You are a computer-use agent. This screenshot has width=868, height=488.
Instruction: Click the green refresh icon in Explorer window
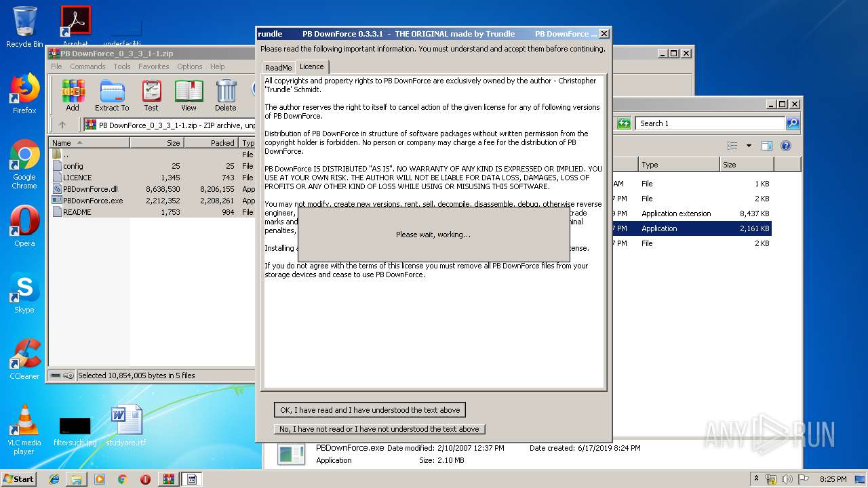[x=625, y=123]
